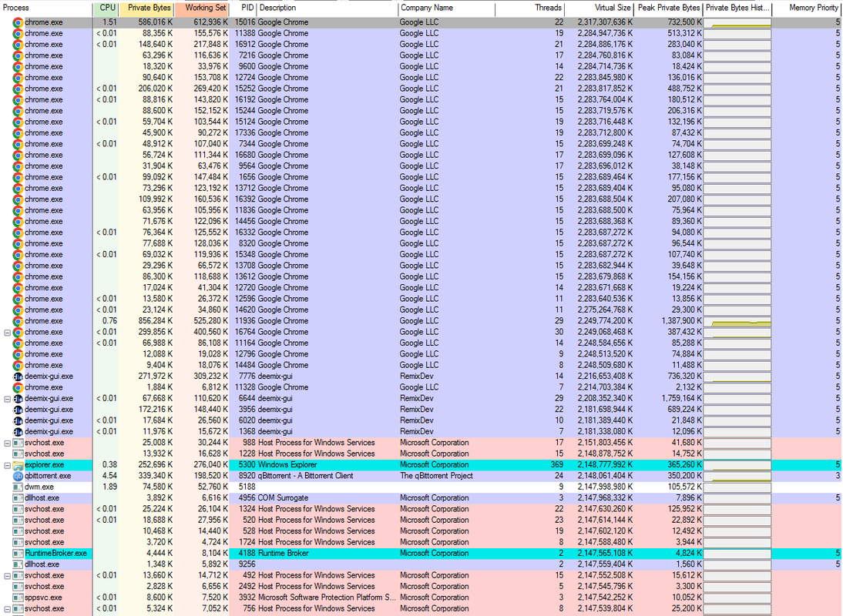Select the Chrome icon in PID 7216 row
The height and width of the screenshot is (616, 843).
tap(18, 55)
